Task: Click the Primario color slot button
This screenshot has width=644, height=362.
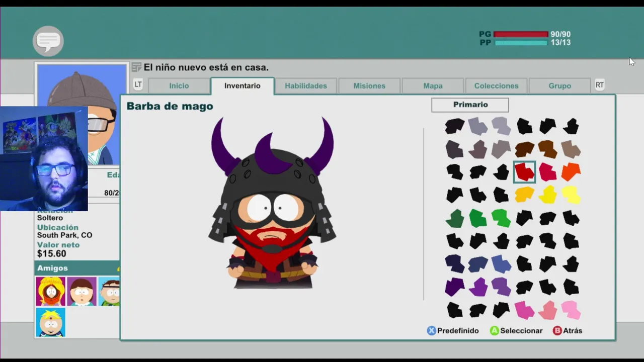Action: (x=470, y=105)
